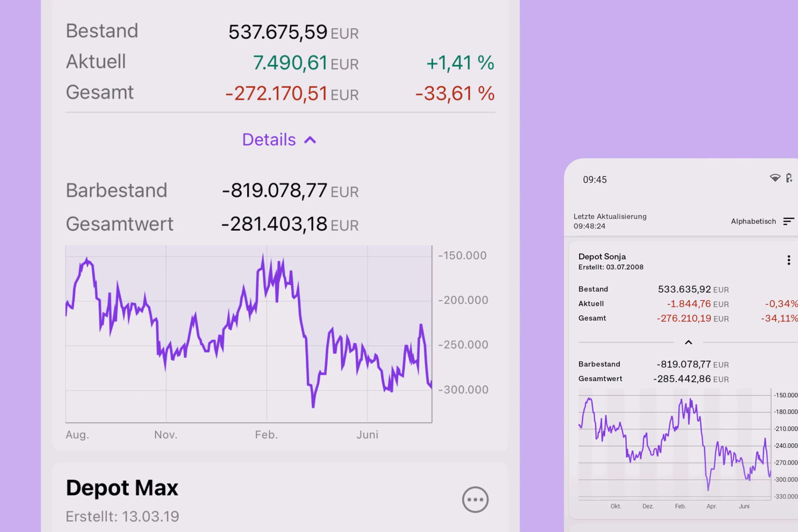The height and width of the screenshot is (532, 798).
Task: Tap the 09:45 status bar clock
Action: [x=595, y=180]
